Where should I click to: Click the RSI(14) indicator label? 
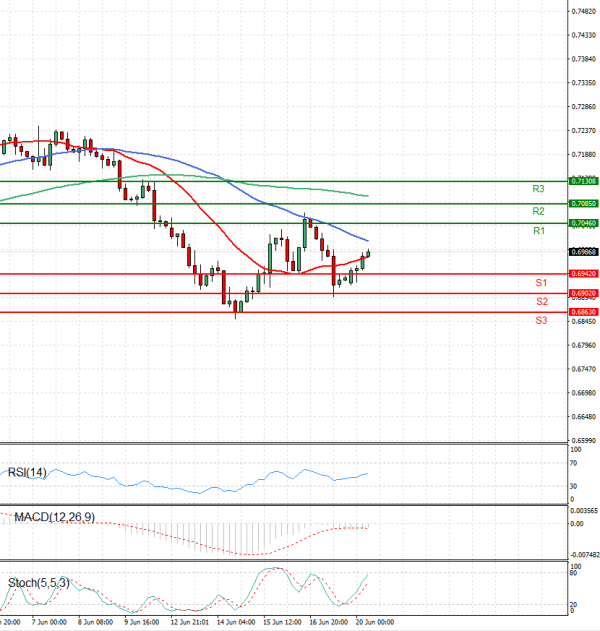coord(27,472)
